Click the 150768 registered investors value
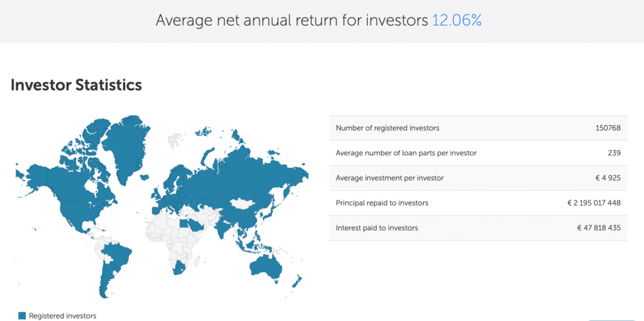Screen dimensions: 644x321 [608, 128]
